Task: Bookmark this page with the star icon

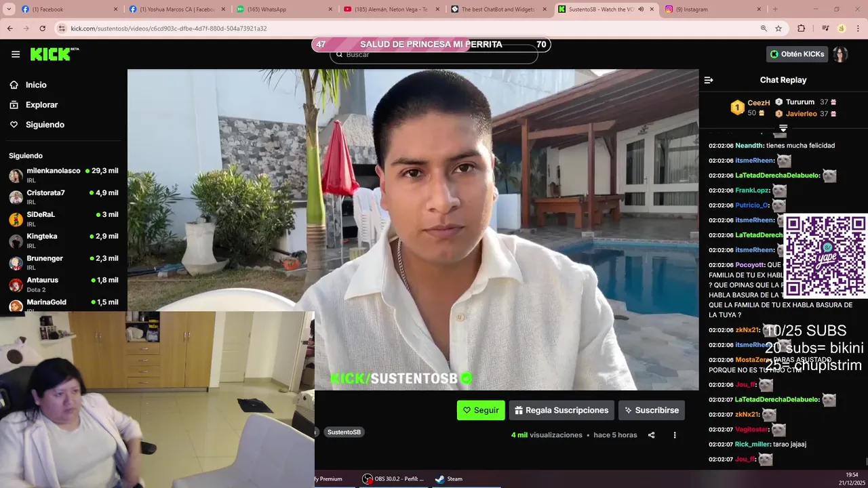Action: point(778,28)
